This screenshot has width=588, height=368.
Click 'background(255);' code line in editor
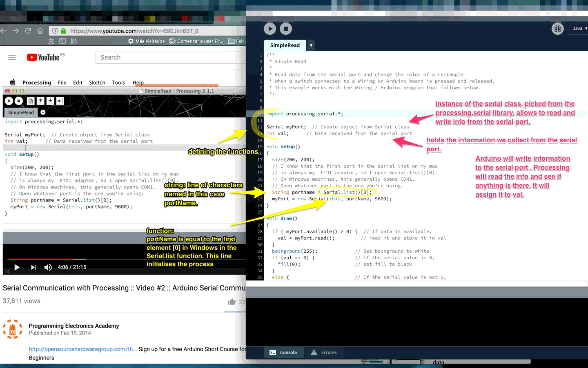pyautogui.click(x=295, y=251)
